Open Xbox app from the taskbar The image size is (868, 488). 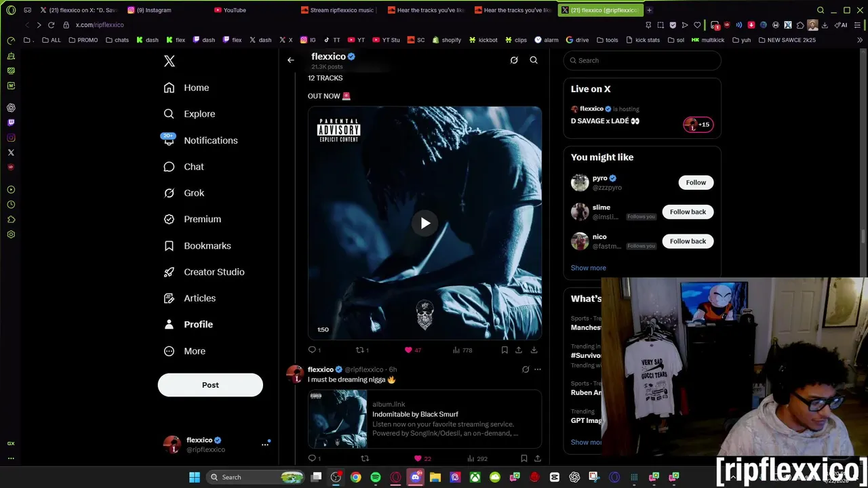pos(475,477)
